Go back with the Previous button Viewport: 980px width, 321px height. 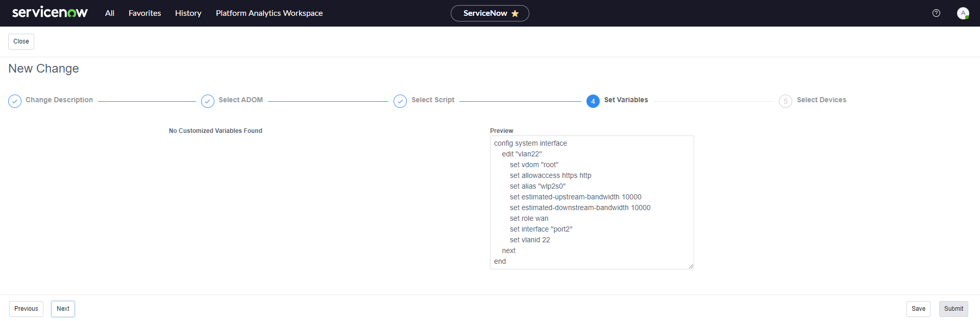coord(26,309)
